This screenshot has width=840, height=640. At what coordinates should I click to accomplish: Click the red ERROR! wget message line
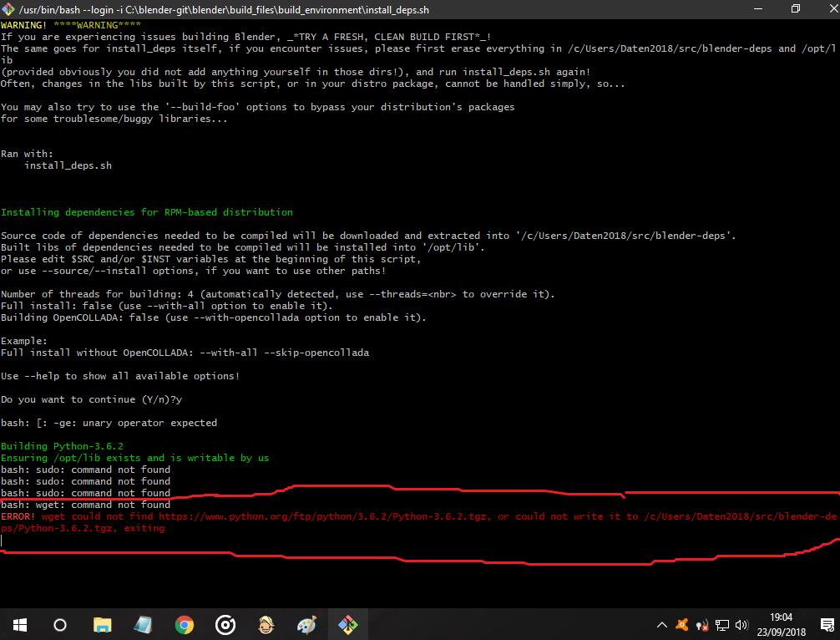click(419, 523)
